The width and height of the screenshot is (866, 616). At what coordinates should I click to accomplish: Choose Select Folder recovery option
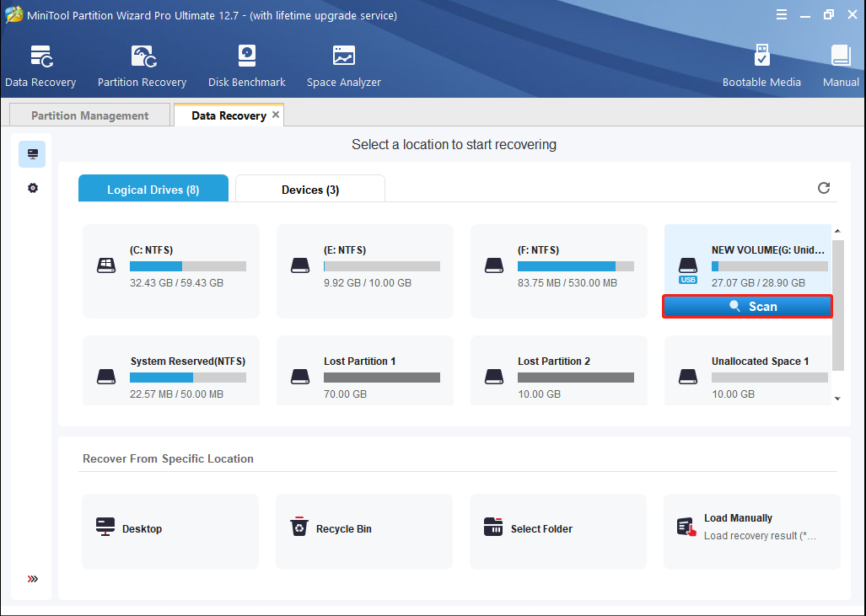pyautogui.click(x=558, y=531)
